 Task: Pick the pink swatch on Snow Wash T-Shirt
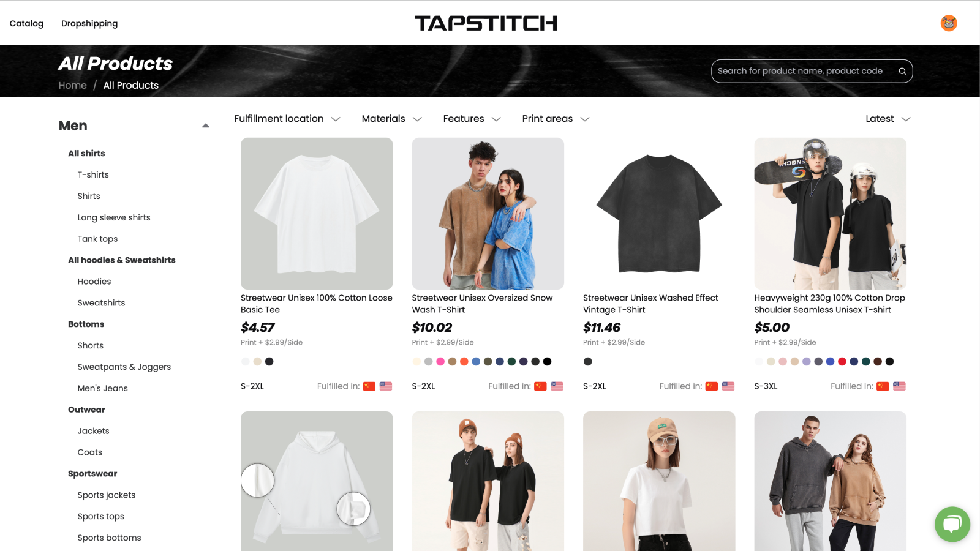coord(440,361)
